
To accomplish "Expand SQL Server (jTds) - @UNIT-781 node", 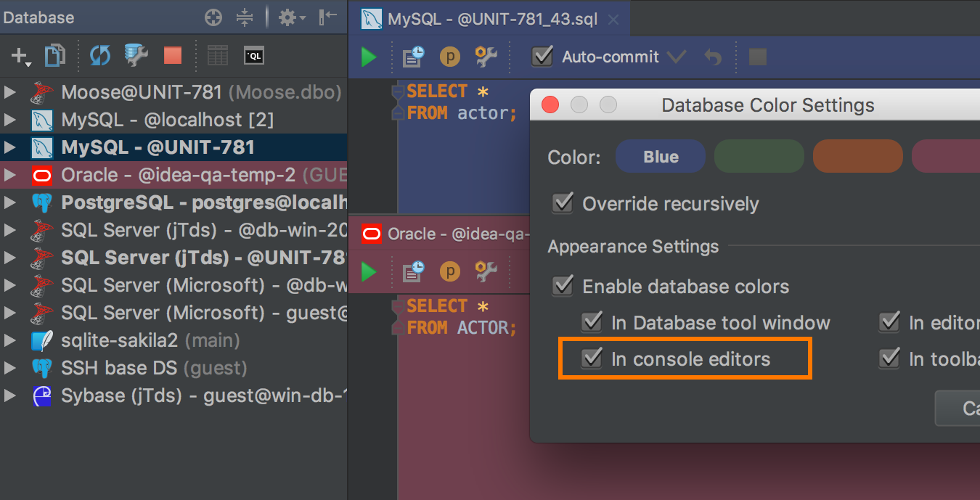I will [10, 258].
